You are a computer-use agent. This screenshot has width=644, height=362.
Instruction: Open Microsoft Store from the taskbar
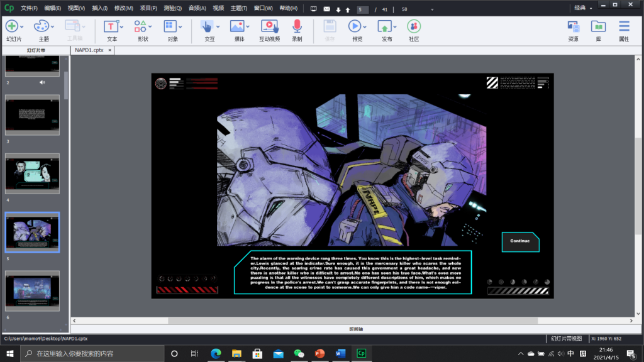coord(257,353)
